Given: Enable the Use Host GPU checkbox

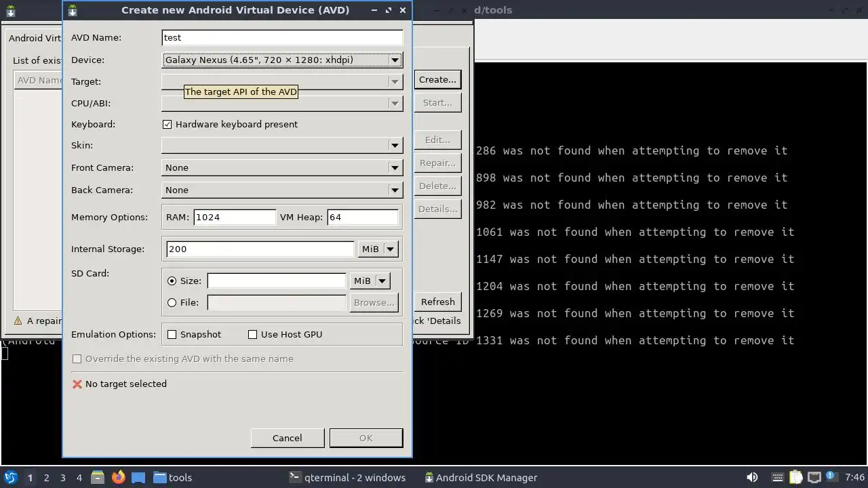Looking at the screenshot, I should coord(253,334).
